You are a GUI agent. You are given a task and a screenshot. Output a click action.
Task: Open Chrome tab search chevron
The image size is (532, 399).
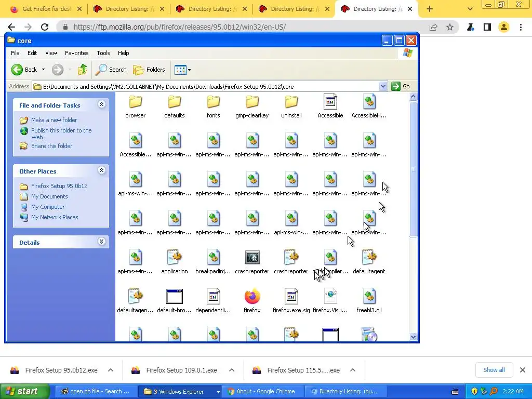470,9
